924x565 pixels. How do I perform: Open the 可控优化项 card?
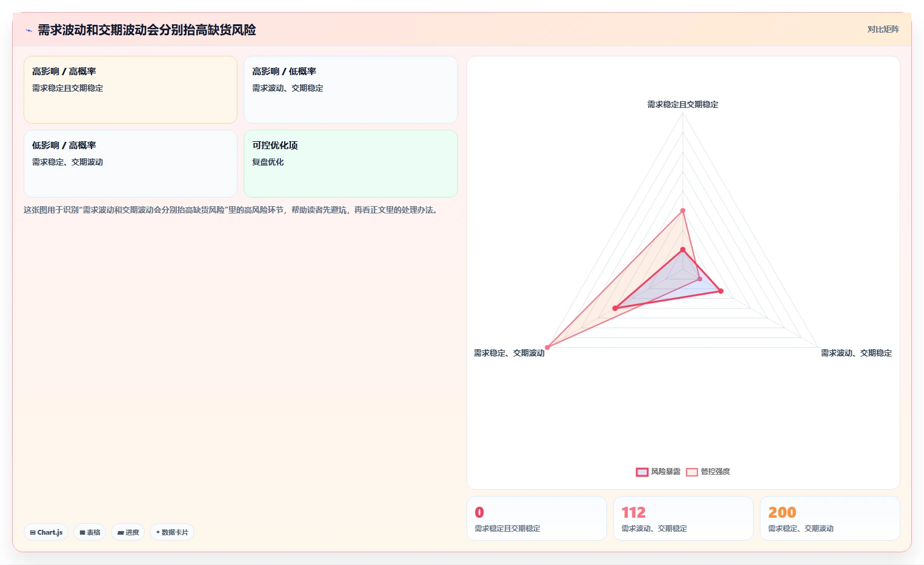coord(351,164)
